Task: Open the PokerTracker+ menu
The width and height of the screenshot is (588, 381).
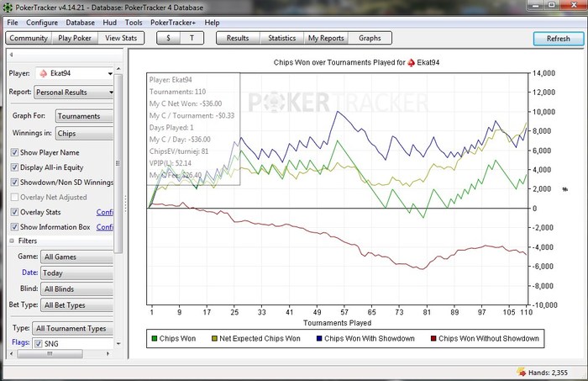Action: (x=173, y=23)
